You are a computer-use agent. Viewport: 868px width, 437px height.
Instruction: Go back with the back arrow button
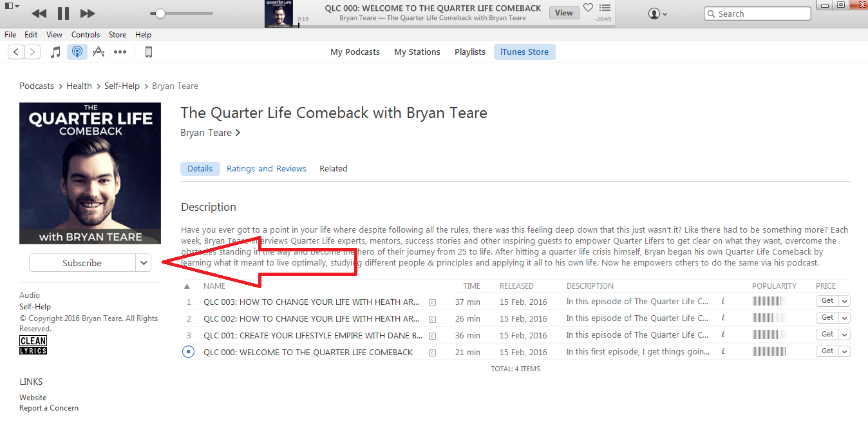pyautogui.click(x=16, y=52)
